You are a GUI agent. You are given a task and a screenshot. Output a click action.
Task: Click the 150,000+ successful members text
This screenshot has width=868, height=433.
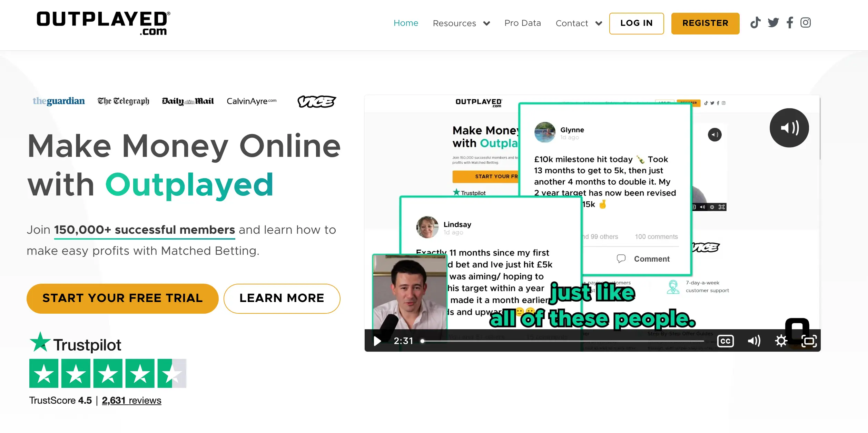coord(145,230)
